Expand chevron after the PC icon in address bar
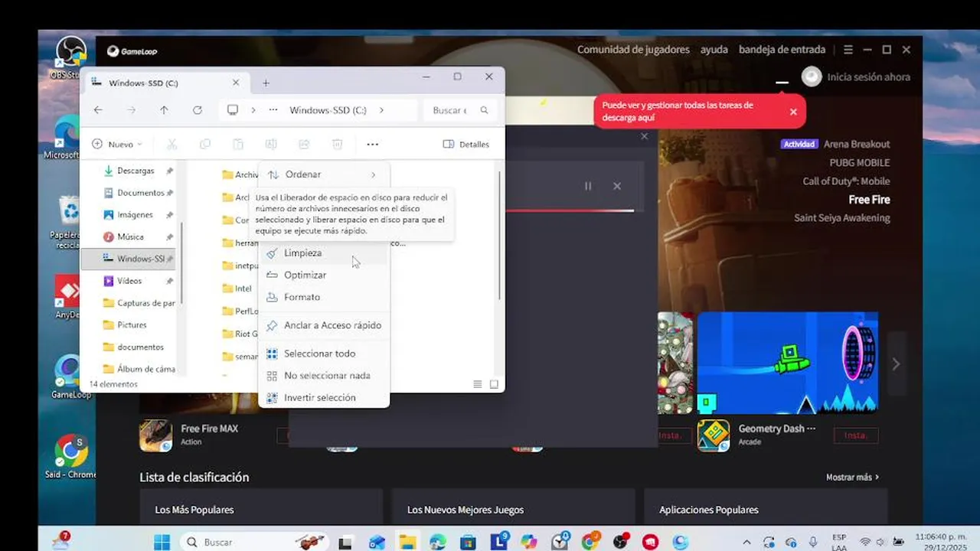Viewport: 980px width, 551px height. coord(253,110)
